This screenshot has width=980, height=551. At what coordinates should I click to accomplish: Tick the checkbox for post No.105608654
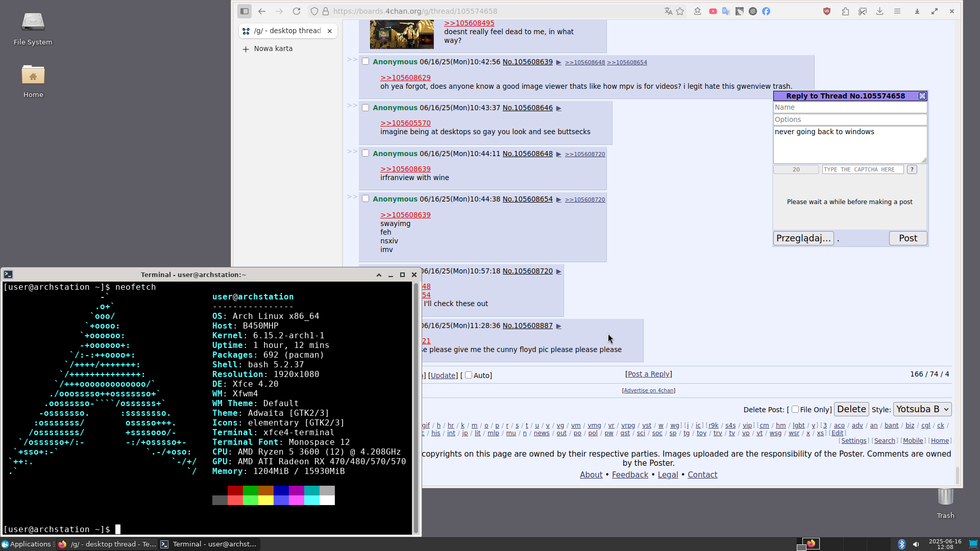coord(365,198)
